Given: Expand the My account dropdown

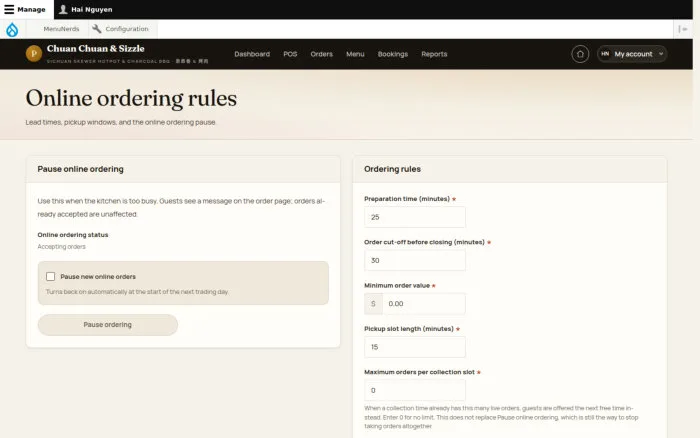Looking at the screenshot, I should pyautogui.click(x=632, y=54).
